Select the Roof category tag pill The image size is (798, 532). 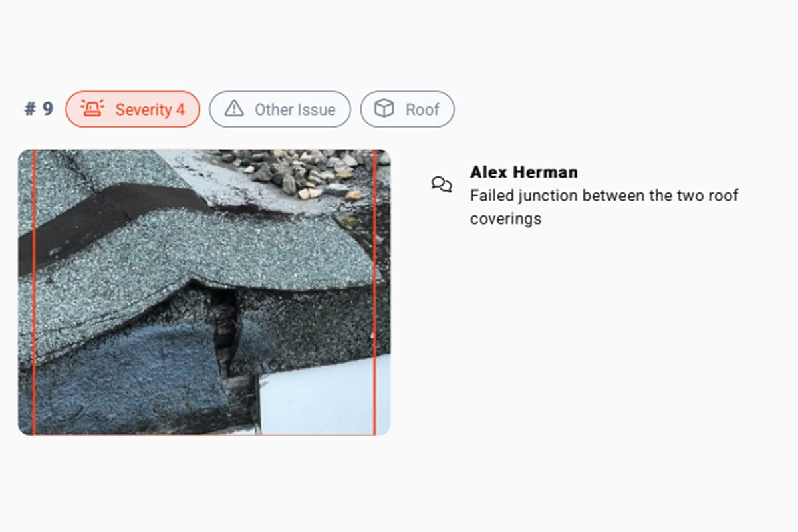point(407,109)
